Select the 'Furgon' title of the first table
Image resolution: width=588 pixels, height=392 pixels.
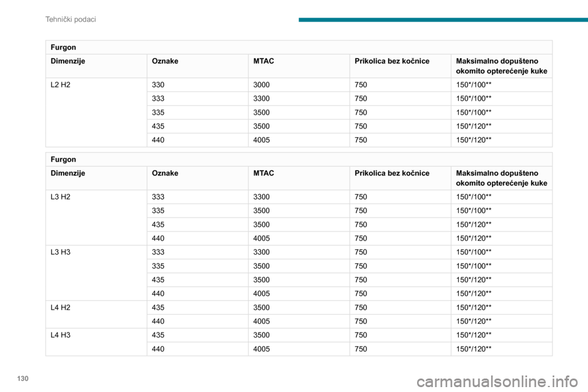[x=63, y=47]
